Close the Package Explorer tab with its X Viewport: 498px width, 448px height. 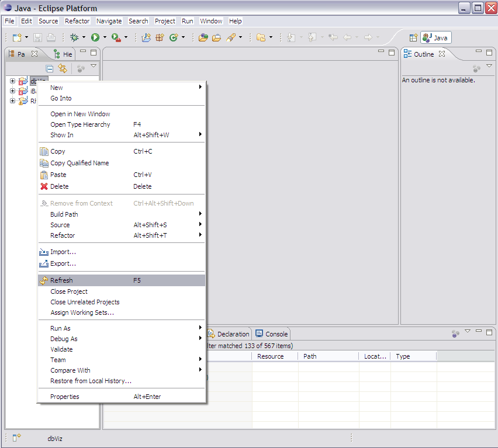34,54
